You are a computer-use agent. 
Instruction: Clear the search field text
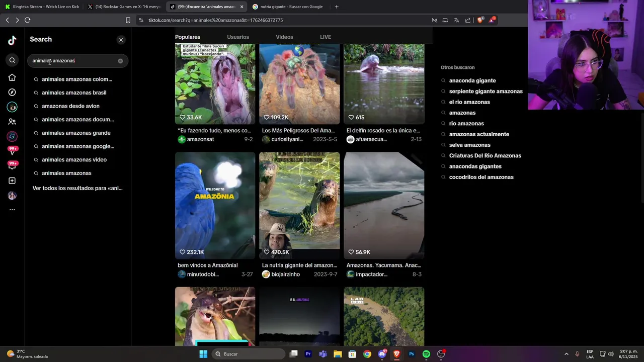[x=120, y=61]
